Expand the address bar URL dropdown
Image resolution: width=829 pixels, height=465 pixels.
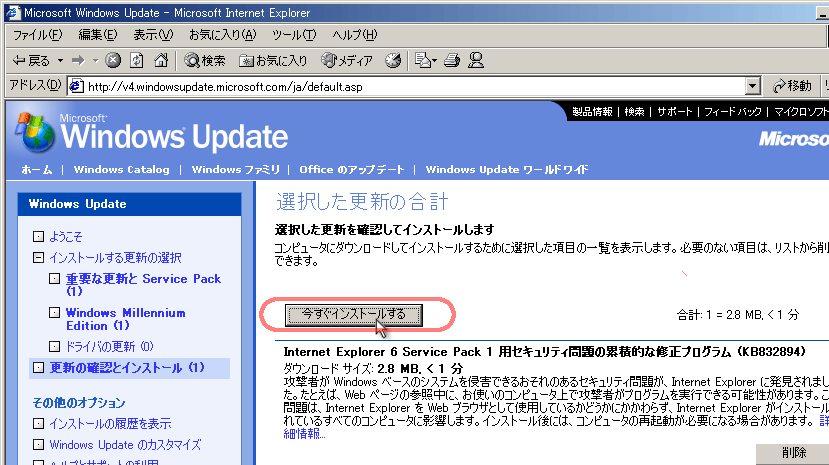coord(752,86)
